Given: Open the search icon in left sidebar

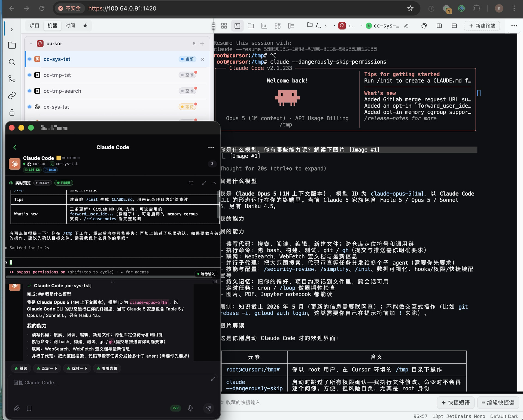Looking at the screenshot, I should click(12, 62).
